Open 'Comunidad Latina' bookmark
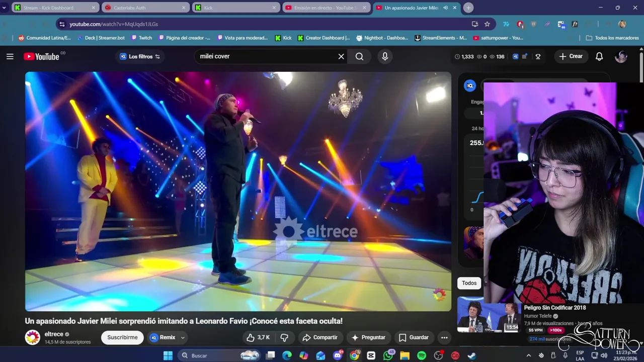 pyautogui.click(x=44, y=38)
